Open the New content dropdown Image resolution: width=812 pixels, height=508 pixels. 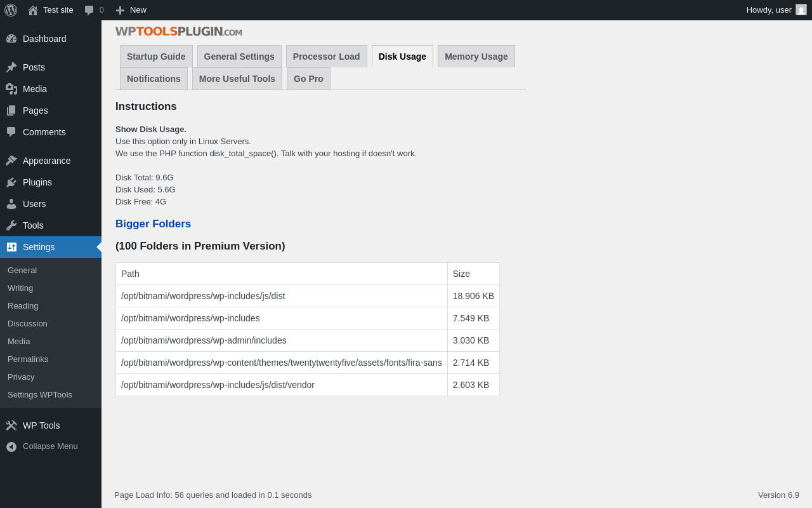pos(131,10)
